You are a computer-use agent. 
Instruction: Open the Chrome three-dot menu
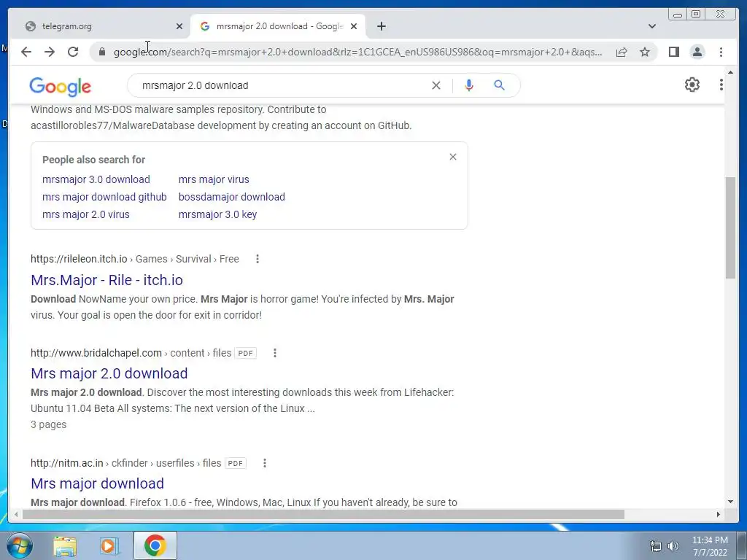tap(721, 52)
